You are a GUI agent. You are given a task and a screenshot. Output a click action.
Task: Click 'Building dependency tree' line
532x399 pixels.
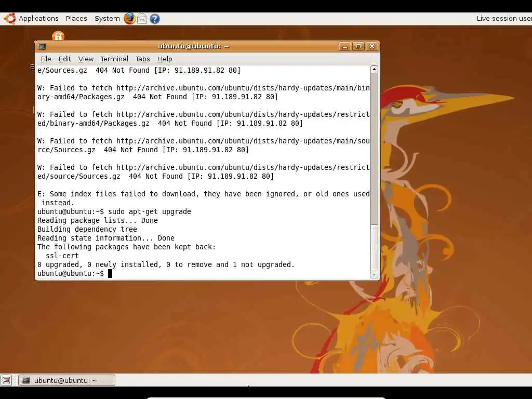[x=87, y=229]
